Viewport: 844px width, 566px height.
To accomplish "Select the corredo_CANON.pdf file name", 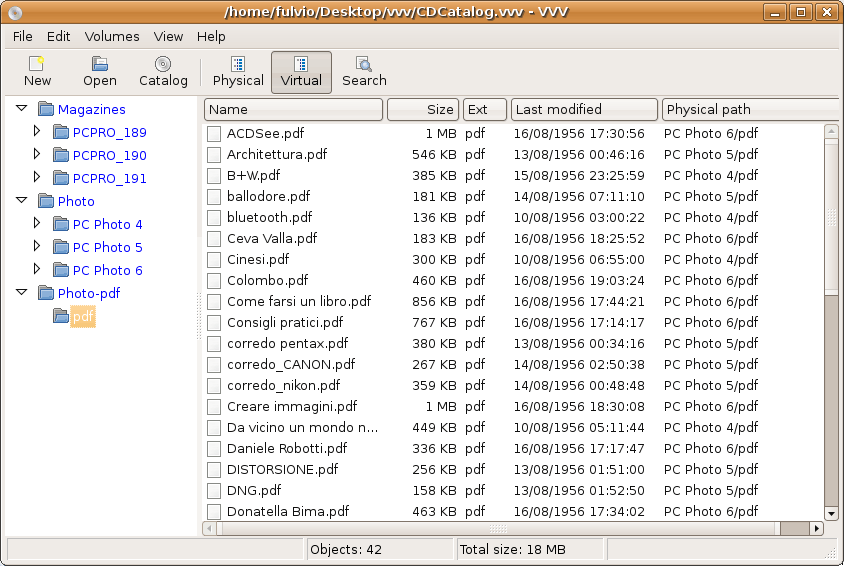I will coord(291,365).
